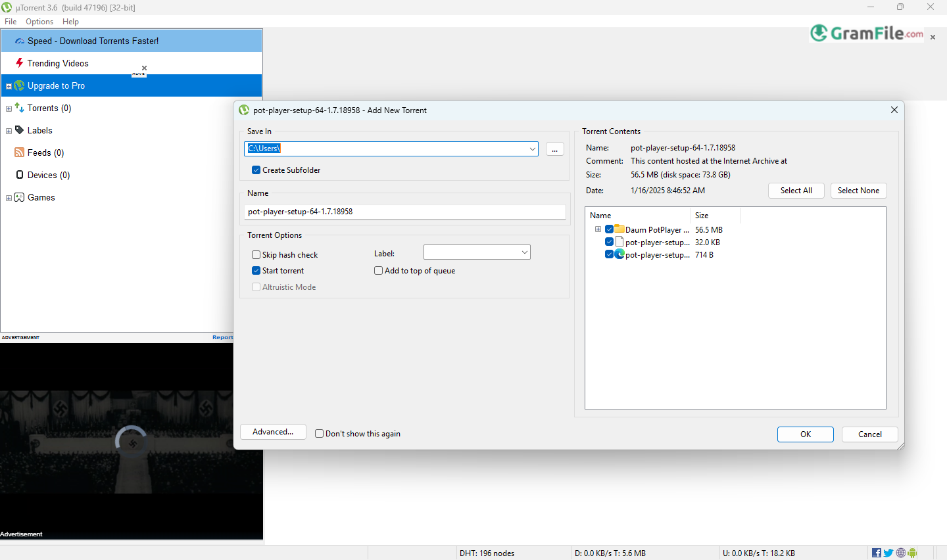This screenshot has width=947, height=560.
Task: Click the Feeds RSS icon
Action: 20,152
